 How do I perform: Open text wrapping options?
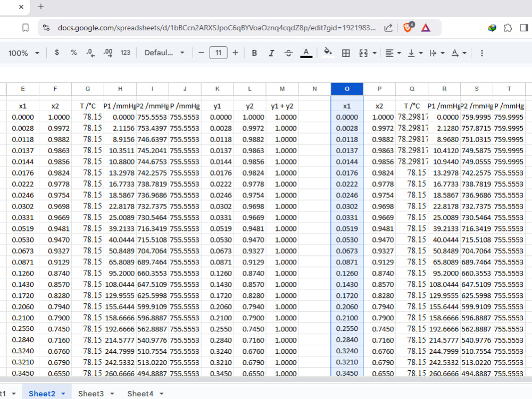(x=436, y=53)
